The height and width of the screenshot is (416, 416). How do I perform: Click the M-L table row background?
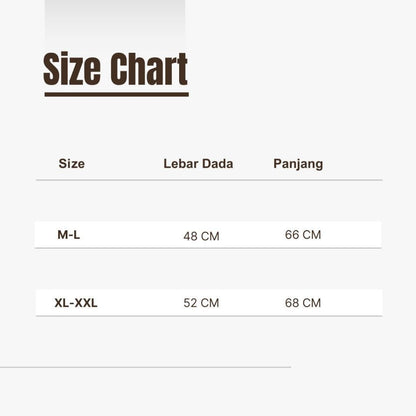pos(208,235)
